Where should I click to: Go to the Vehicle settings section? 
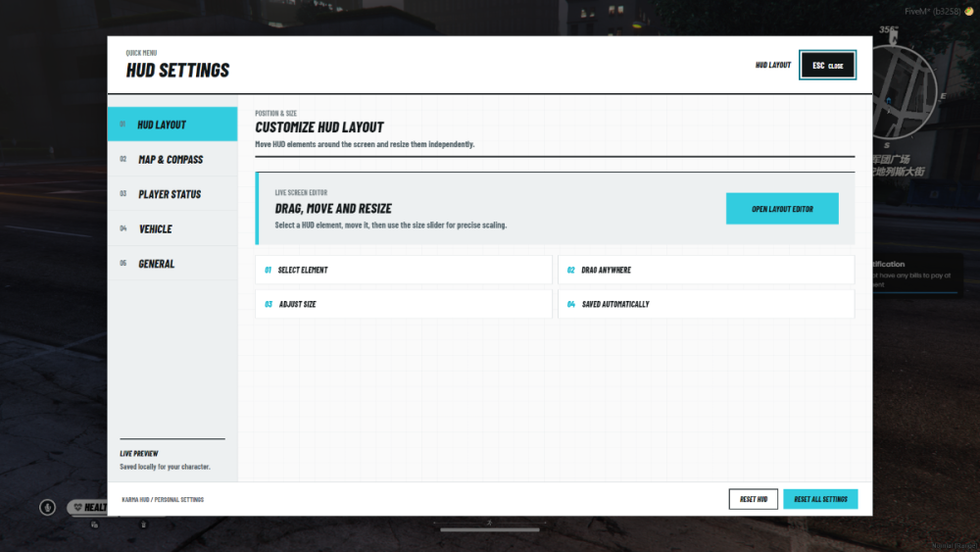172,228
